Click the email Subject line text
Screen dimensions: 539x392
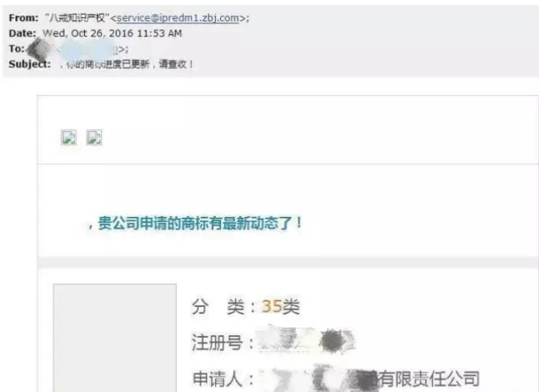[x=127, y=65]
